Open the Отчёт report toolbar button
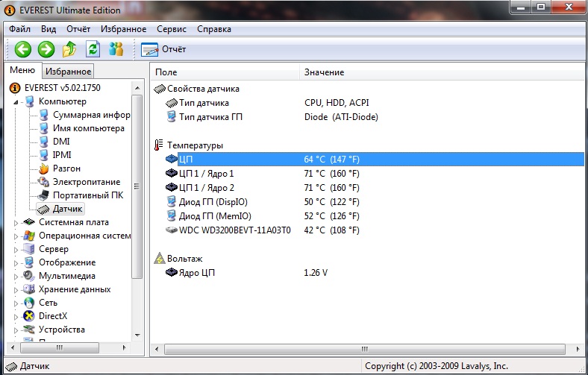 tap(163, 49)
